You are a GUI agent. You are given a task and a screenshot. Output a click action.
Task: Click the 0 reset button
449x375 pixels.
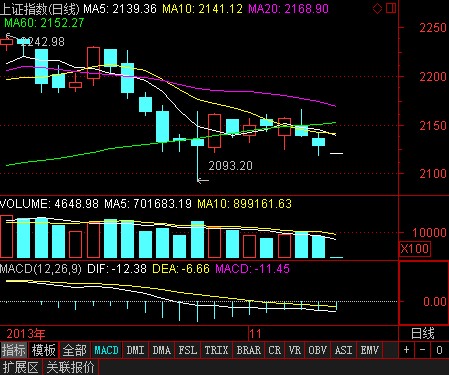439,350
